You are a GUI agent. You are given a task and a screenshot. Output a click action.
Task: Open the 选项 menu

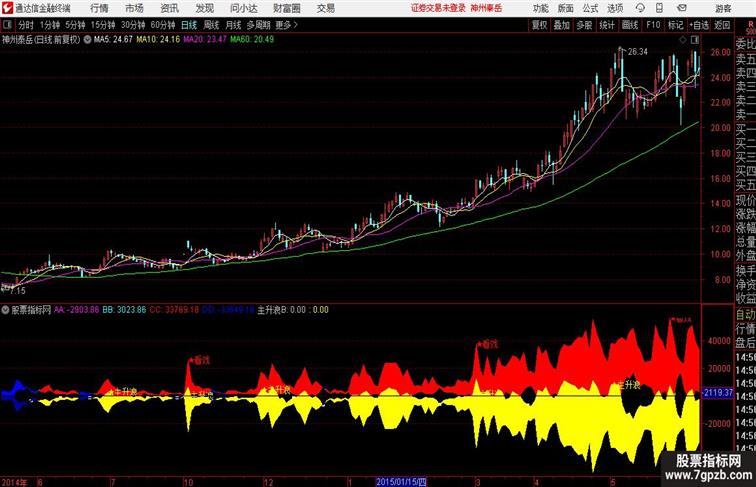click(x=615, y=8)
